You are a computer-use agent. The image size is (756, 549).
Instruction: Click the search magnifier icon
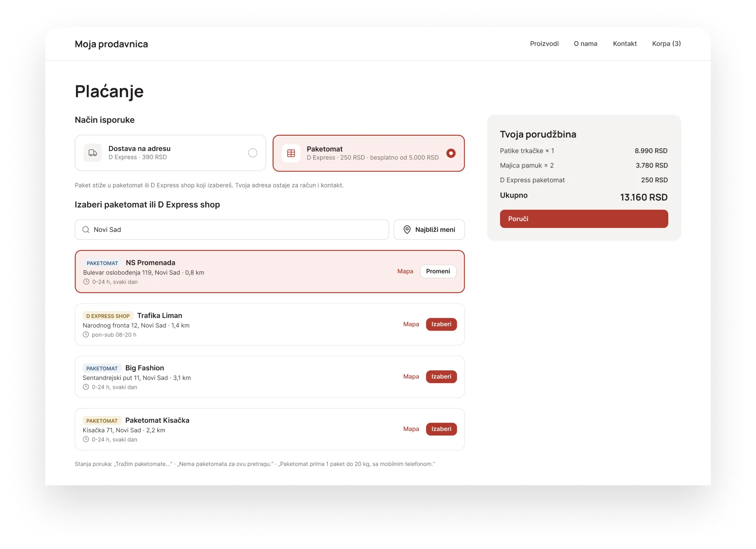[85, 230]
